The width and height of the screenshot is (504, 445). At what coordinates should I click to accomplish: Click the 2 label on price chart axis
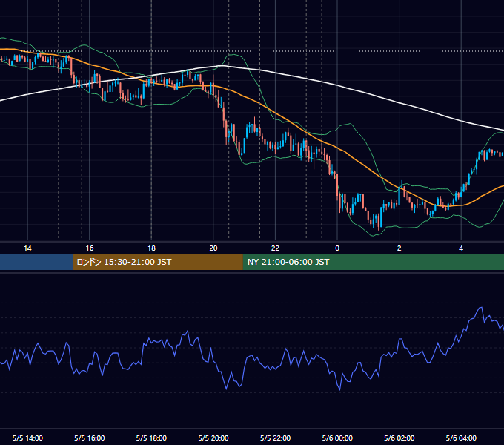[x=399, y=248]
